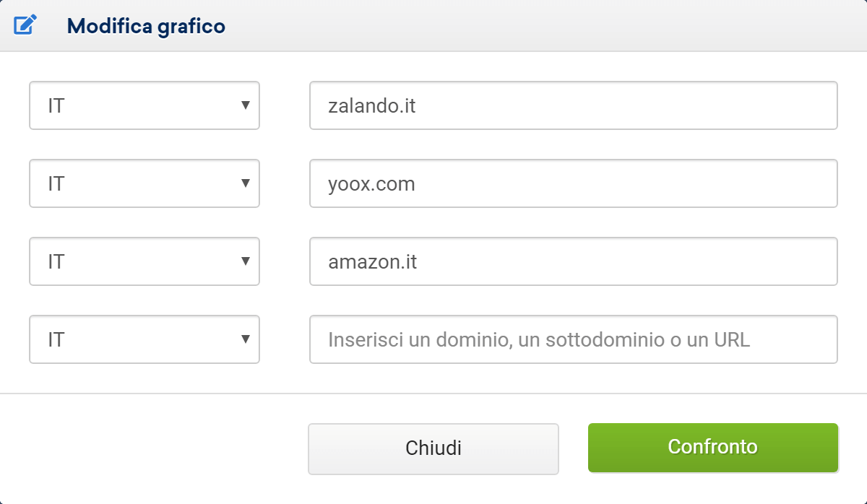The image size is (867, 504).
Task: Expand the arrow on the last IT selector
Action: coord(246,339)
